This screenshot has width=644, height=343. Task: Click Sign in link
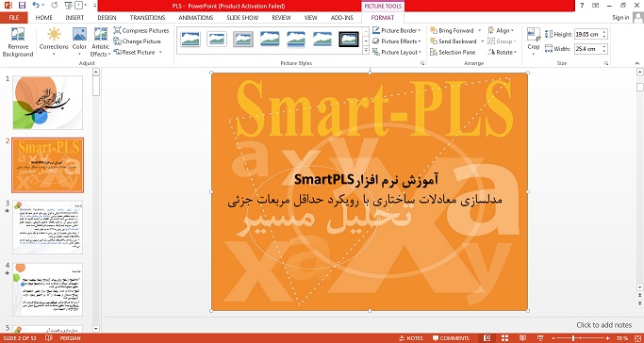(x=620, y=18)
